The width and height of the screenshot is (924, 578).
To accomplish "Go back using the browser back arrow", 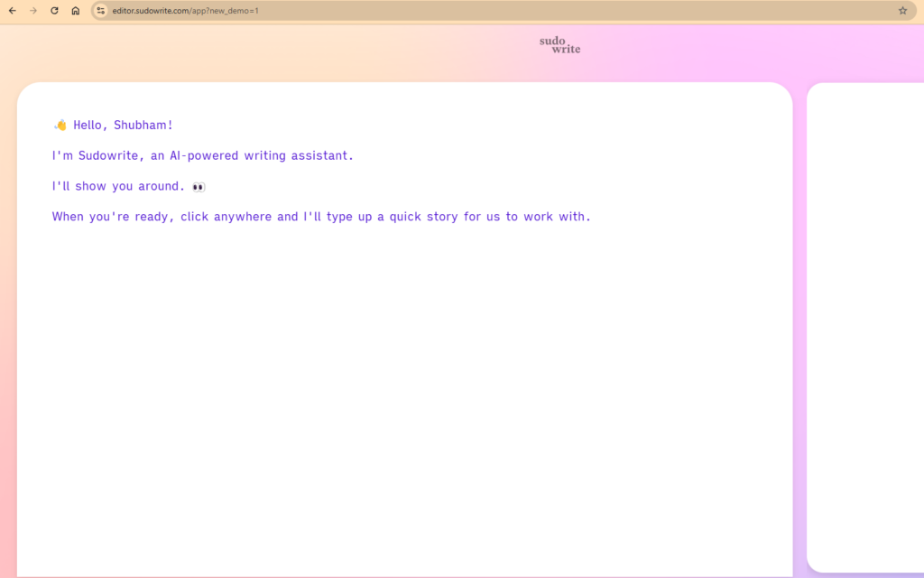I will point(13,11).
